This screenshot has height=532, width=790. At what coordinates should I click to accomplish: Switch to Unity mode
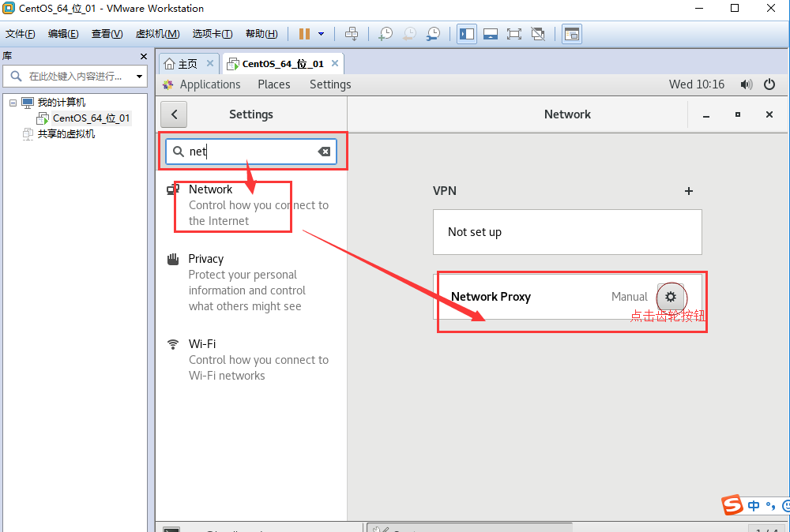(x=538, y=34)
